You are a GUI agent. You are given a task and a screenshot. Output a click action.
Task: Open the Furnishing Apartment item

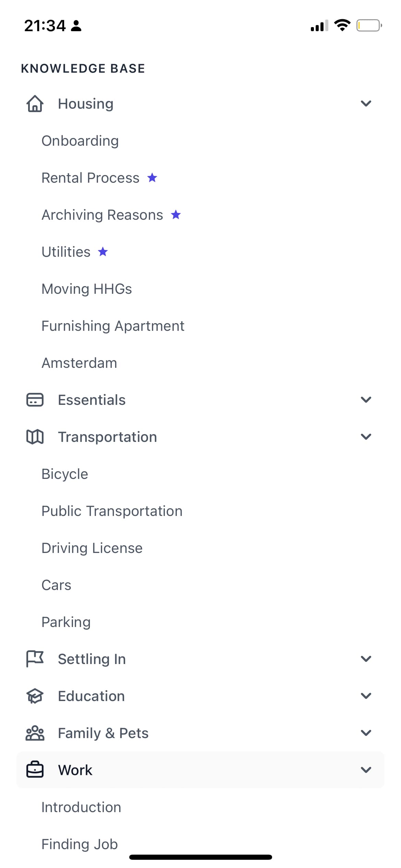pyautogui.click(x=113, y=326)
